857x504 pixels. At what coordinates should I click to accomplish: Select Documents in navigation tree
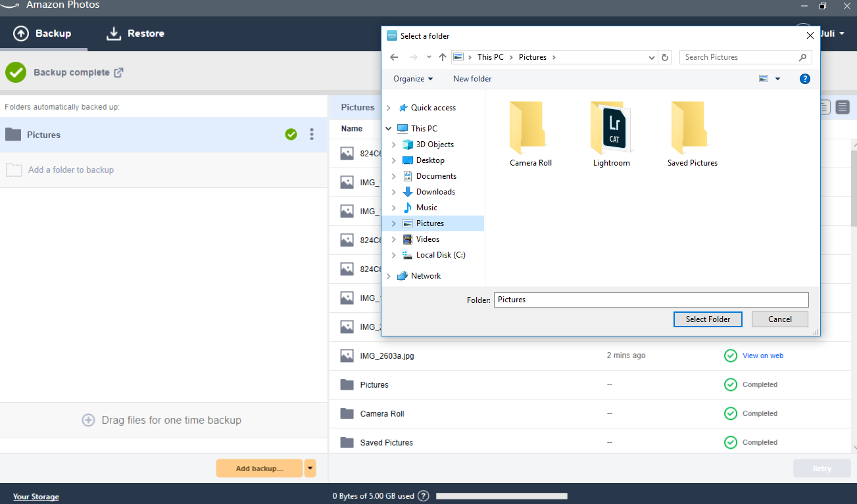point(436,176)
